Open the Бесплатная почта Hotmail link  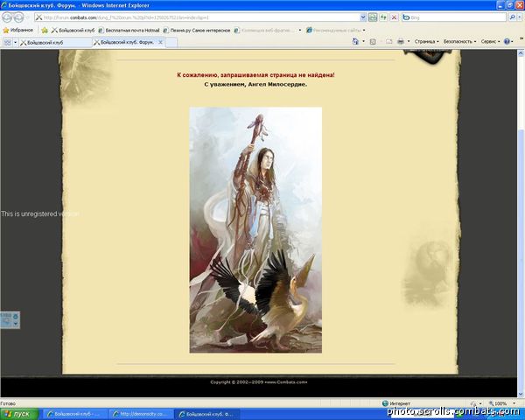click(x=129, y=30)
